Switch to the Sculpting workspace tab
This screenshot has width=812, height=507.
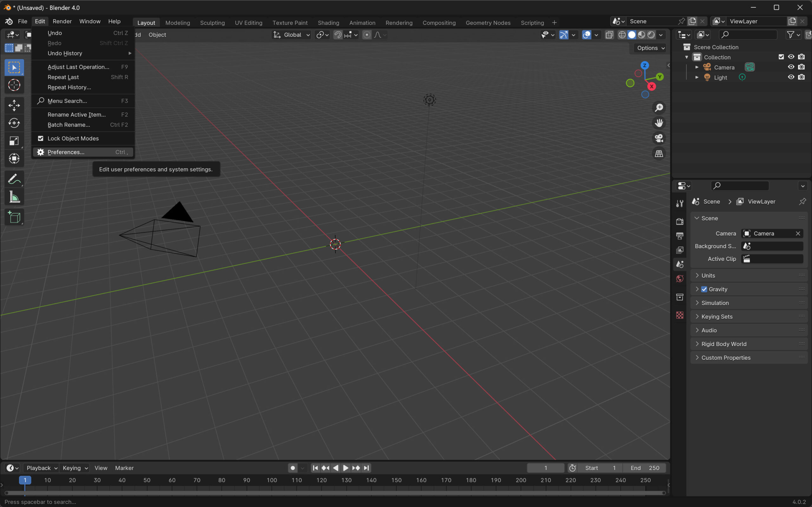tap(212, 23)
